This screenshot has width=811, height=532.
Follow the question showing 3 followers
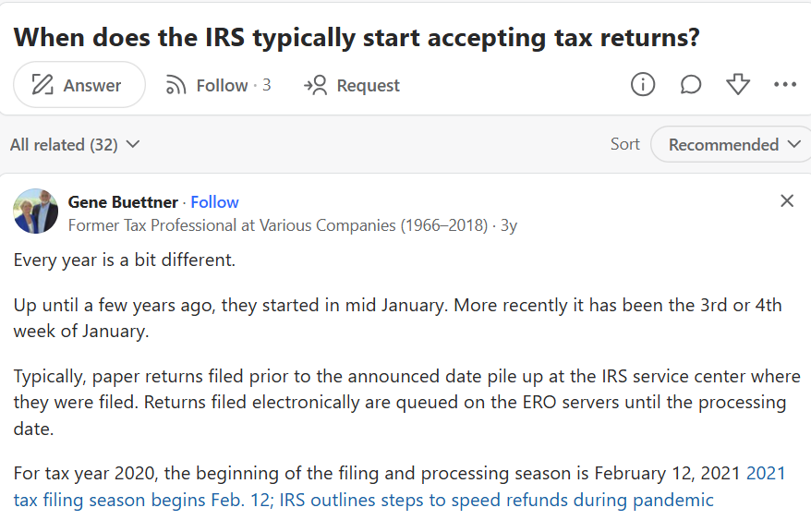(218, 84)
